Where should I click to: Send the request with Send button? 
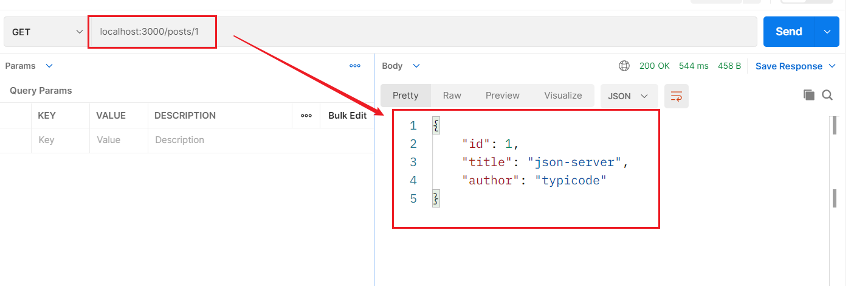tap(788, 32)
